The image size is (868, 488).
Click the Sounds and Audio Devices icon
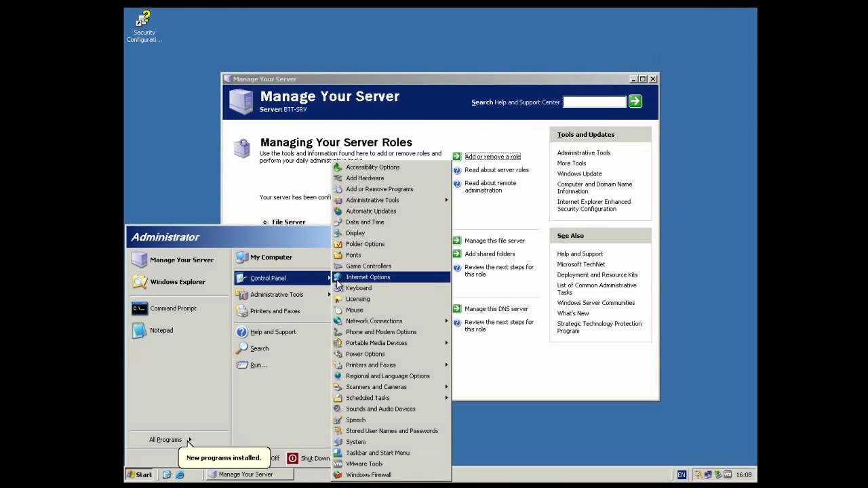click(x=338, y=409)
